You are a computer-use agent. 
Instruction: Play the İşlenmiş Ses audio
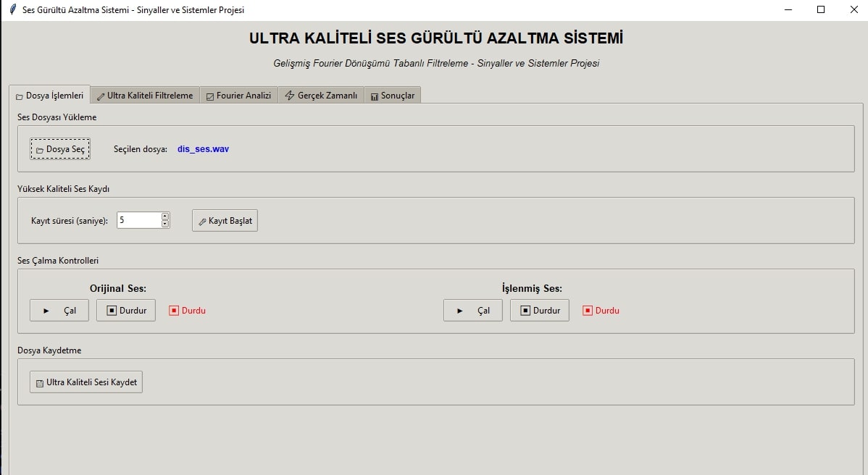(x=472, y=311)
